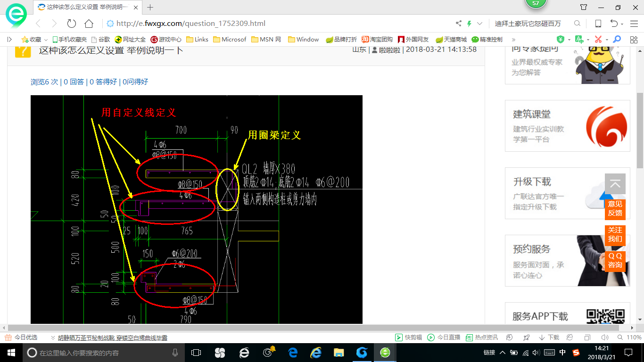Expand the address bar history dropdown
644x362 pixels.
point(480,24)
